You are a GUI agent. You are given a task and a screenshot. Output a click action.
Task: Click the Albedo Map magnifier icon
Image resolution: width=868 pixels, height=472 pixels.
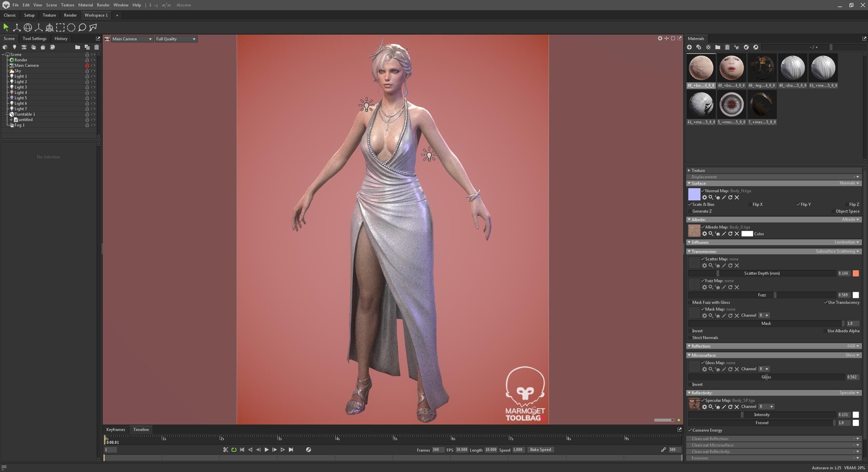(711, 234)
